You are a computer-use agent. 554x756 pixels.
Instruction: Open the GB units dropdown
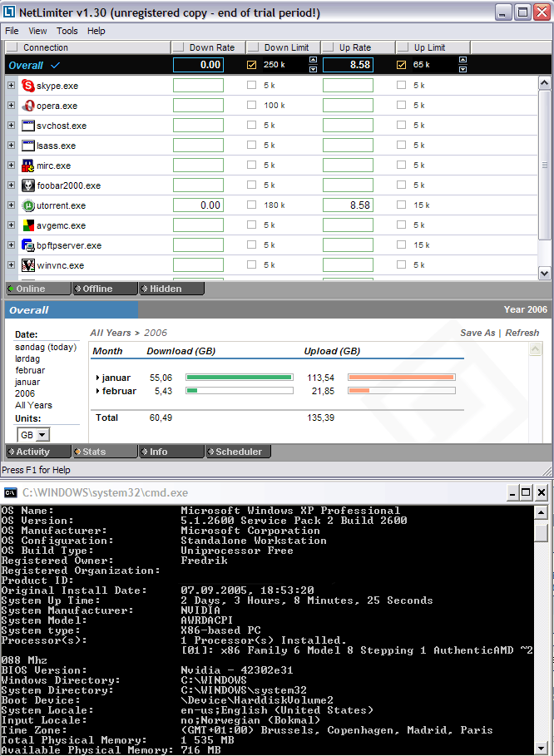click(42, 435)
